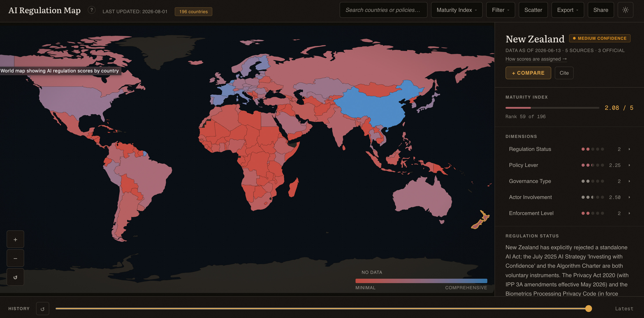Switch to Scatter view

tap(533, 10)
